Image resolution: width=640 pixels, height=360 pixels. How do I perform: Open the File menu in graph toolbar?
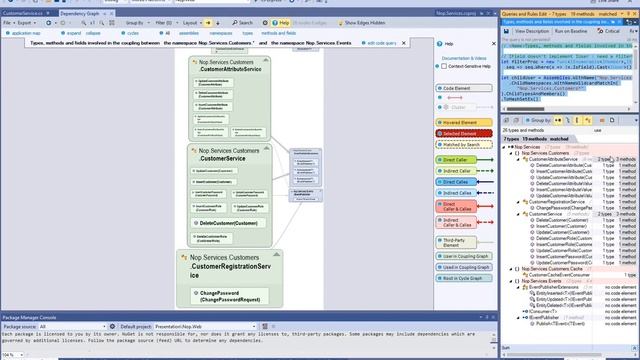click(x=9, y=23)
